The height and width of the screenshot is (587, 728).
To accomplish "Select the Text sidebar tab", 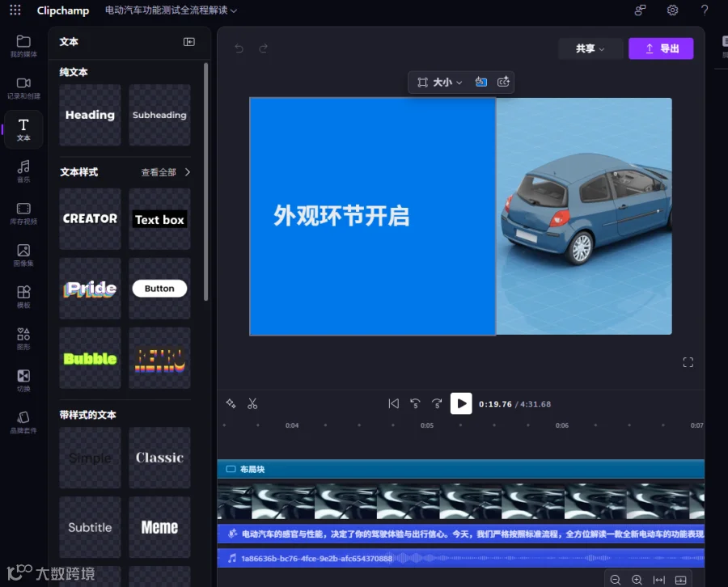I will [23, 129].
